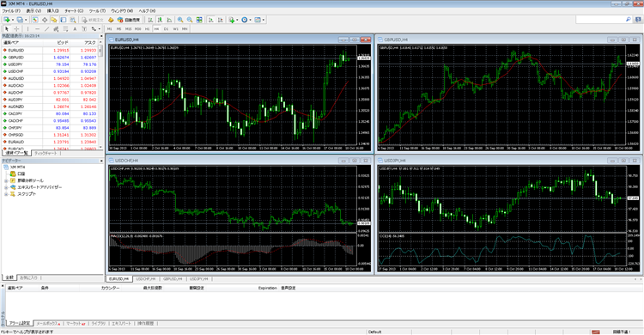Select the crosshair cursor tool

point(16,28)
